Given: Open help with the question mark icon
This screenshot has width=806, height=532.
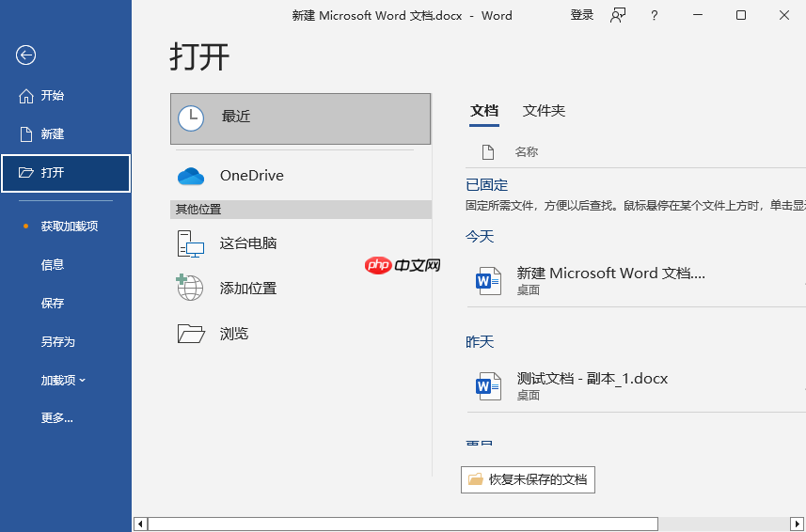Looking at the screenshot, I should point(654,15).
